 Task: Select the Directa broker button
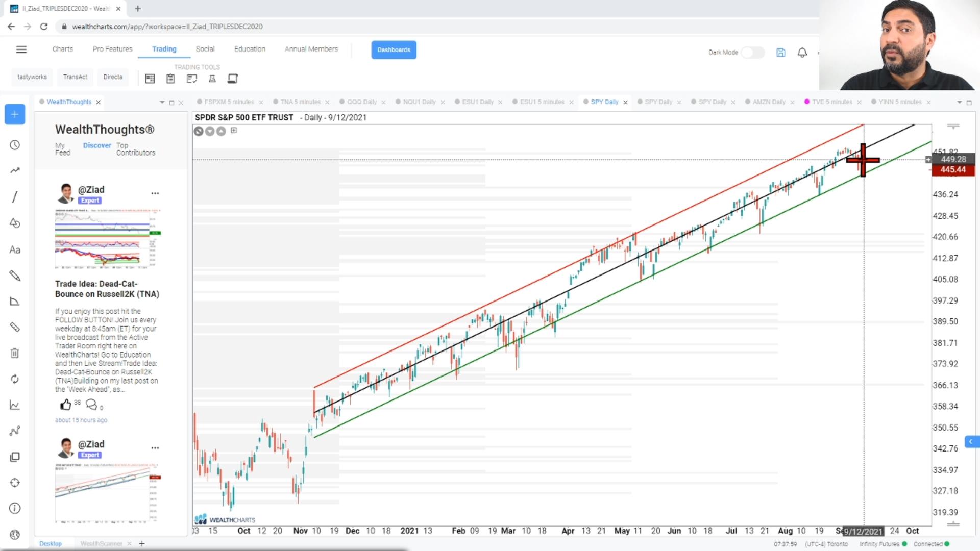tap(113, 77)
